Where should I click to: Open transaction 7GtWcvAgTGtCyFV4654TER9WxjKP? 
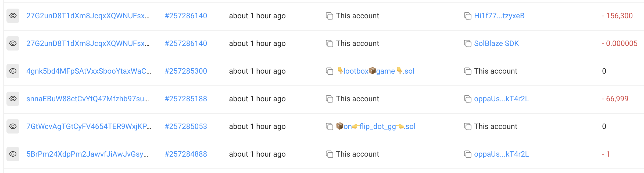coord(89,127)
